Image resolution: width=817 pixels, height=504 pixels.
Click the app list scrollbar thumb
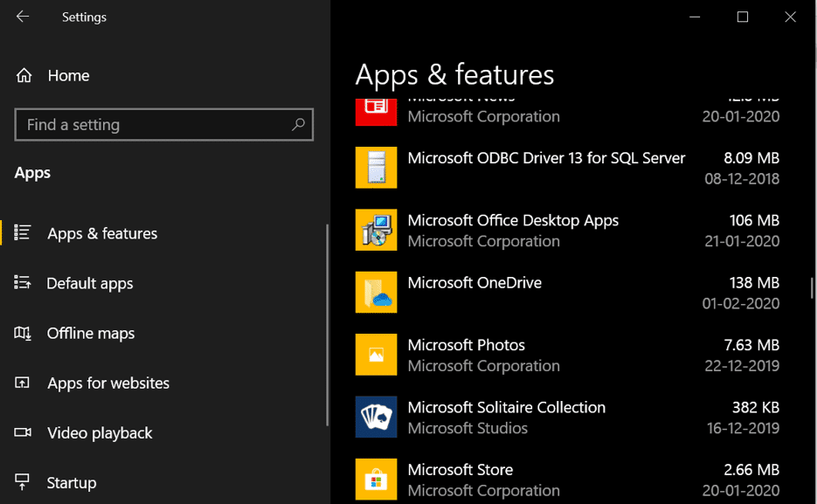point(811,288)
